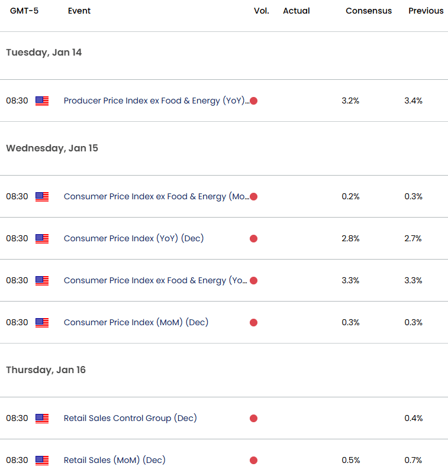The image size is (448, 476).
Task: Click the volatility indicator for Retail Sales (MoM)
Action: click(253, 460)
